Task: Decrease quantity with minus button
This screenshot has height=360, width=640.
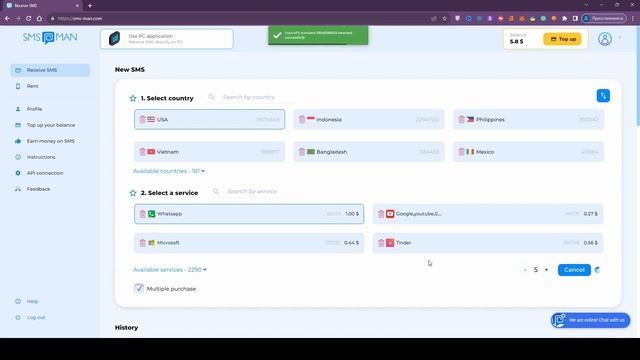Action: point(525,270)
